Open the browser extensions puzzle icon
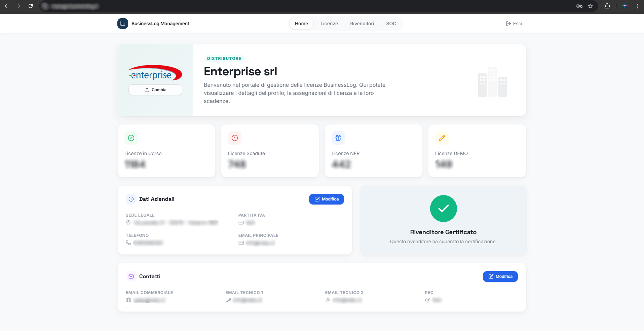This screenshot has height=331, width=644. [607, 6]
